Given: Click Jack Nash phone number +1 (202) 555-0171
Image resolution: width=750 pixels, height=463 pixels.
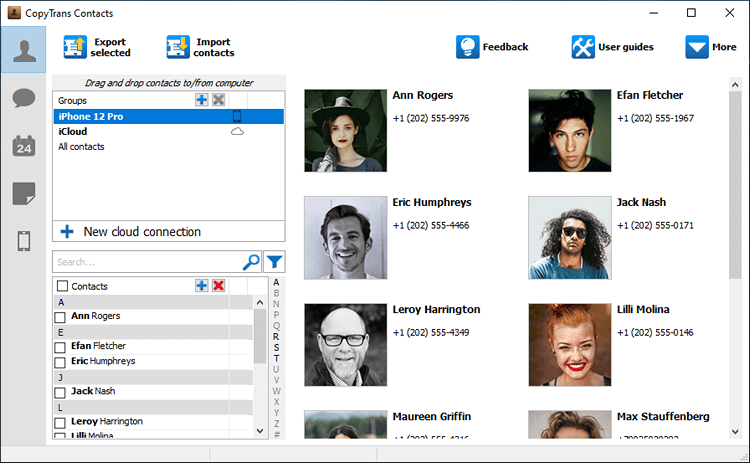Looking at the screenshot, I should tap(655, 225).
